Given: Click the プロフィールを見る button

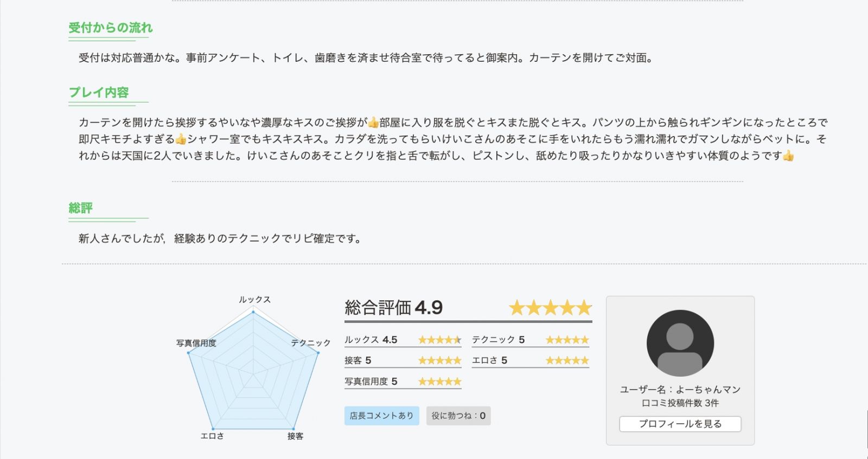Looking at the screenshot, I should (680, 424).
